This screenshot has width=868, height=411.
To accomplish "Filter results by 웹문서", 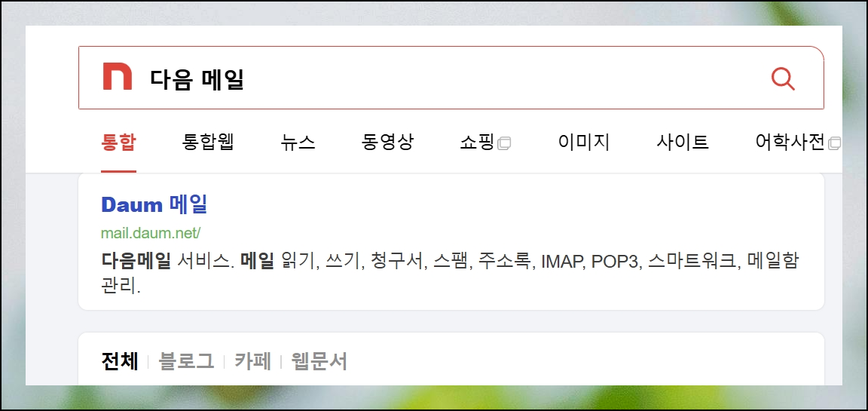I will pyautogui.click(x=319, y=361).
